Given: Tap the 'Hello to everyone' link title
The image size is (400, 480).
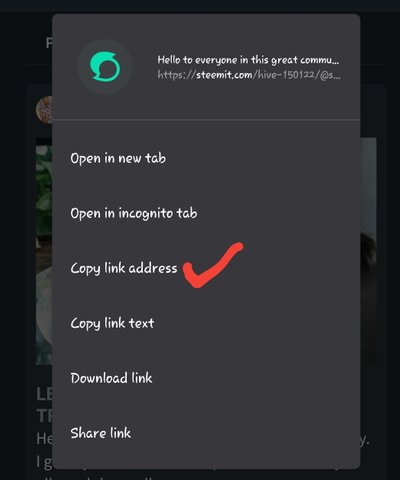Looking at the screenshot, I should (x=248, y=60).
